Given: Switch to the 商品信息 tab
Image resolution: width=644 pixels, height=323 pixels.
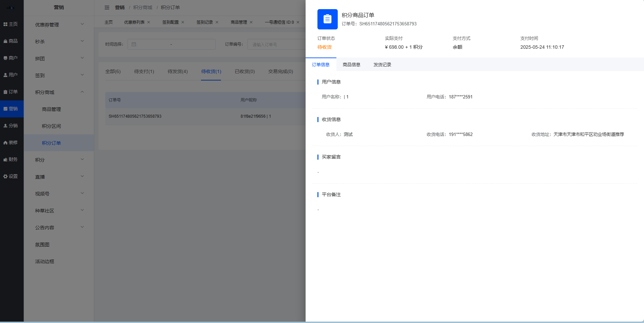Looking at the screenshot, I should point(351,65).
